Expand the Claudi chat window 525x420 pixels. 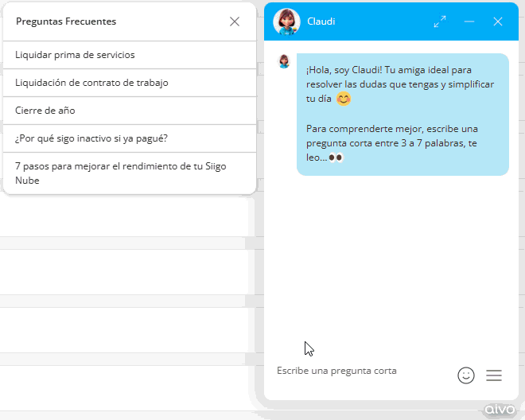440,21
